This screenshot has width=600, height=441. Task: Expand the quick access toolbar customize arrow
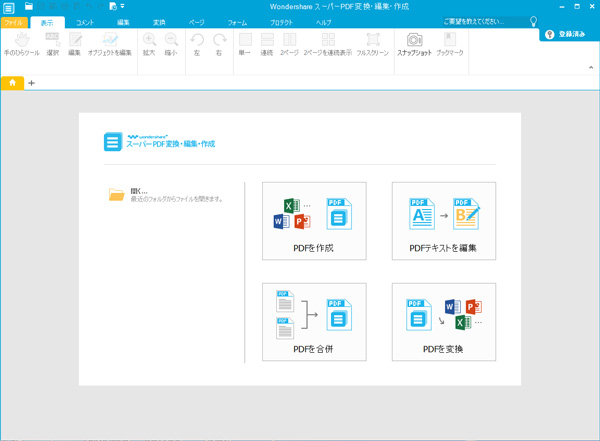pyautogui.click(x=122, y=6)
